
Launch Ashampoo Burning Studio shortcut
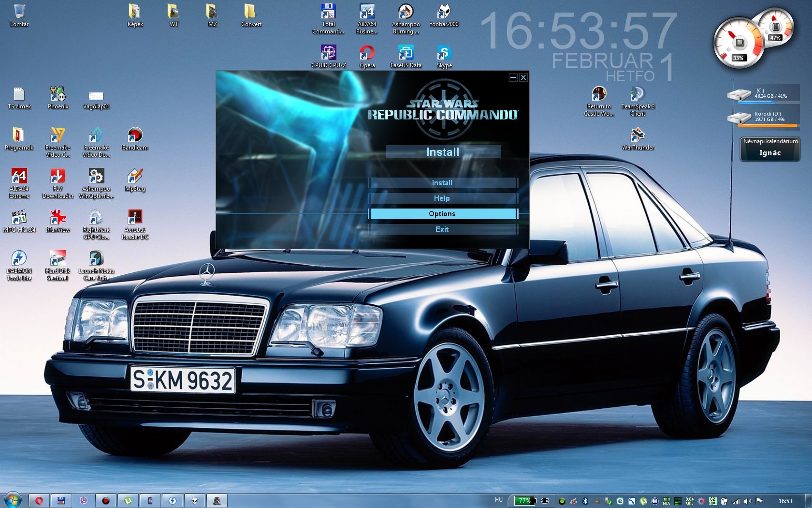pyautogui.click(x=406, y=19)
